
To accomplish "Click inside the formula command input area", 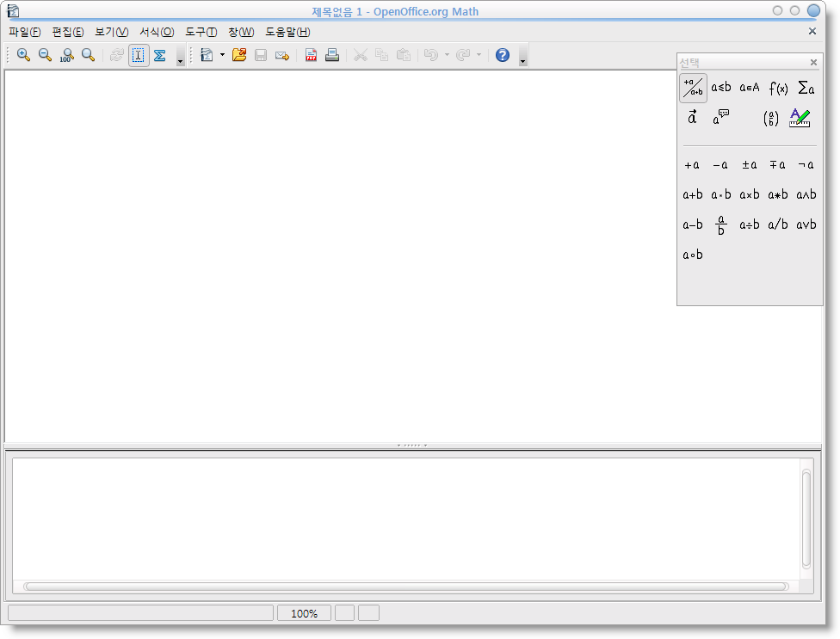I will (406, 519).
